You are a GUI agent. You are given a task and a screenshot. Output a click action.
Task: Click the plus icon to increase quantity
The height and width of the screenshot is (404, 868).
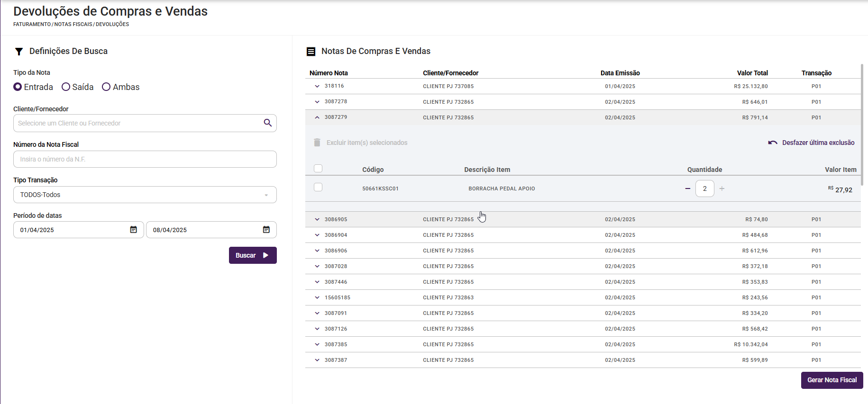point(722,189)
